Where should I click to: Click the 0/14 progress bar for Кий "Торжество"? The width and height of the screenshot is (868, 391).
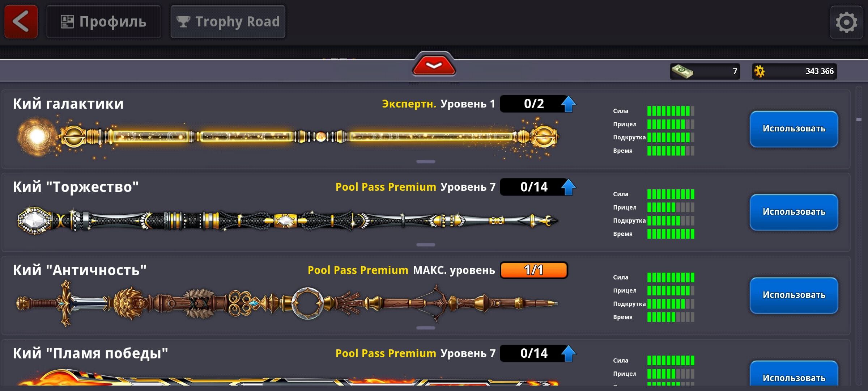[534, 187]
